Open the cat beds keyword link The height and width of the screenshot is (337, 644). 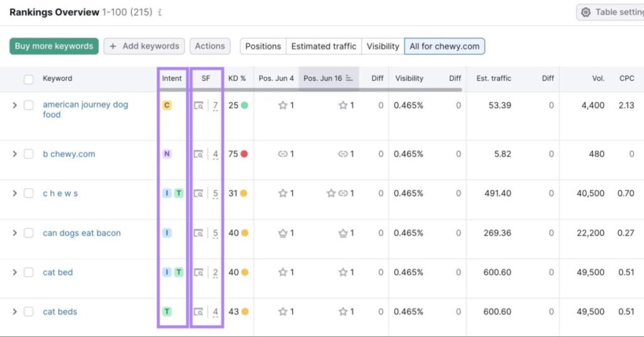tap(60, 312)
